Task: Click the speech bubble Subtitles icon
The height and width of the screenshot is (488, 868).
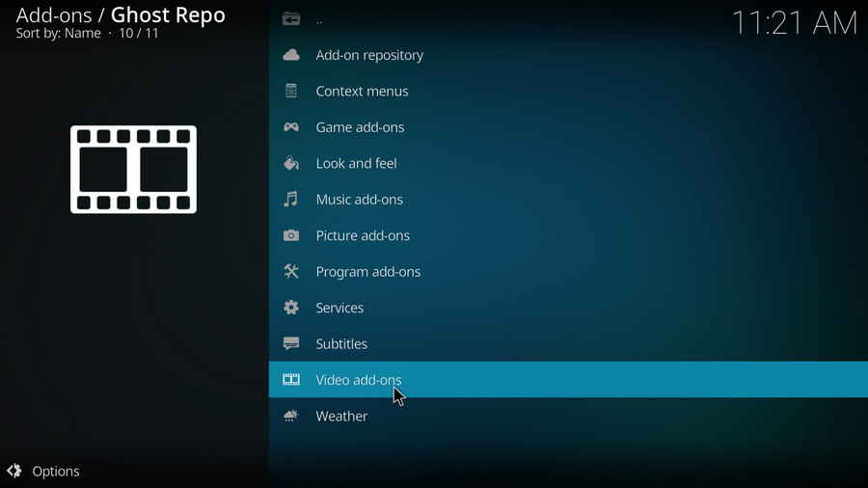Action: (x=291, y=344)
